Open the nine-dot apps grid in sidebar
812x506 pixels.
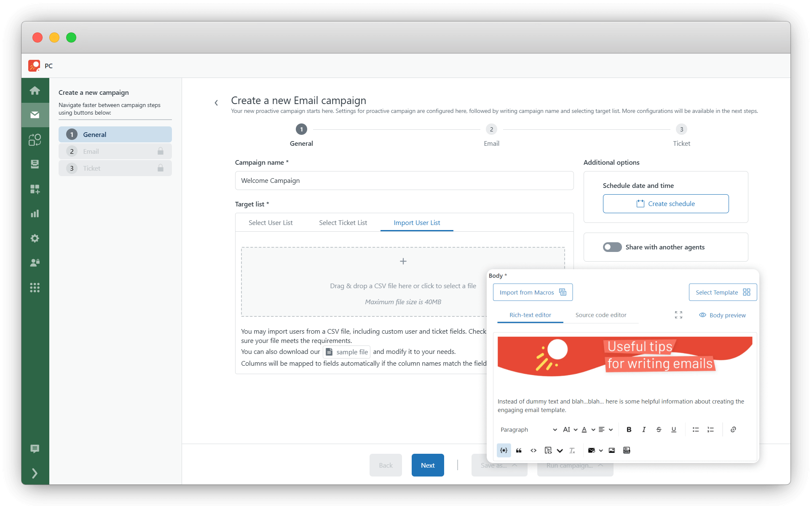coord(35,288)
